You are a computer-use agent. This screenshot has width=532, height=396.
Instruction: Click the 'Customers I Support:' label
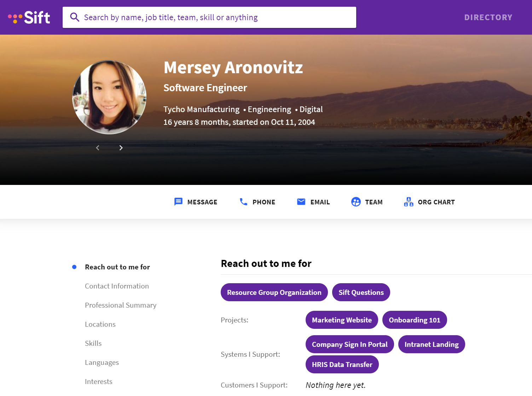coord(254,385)
